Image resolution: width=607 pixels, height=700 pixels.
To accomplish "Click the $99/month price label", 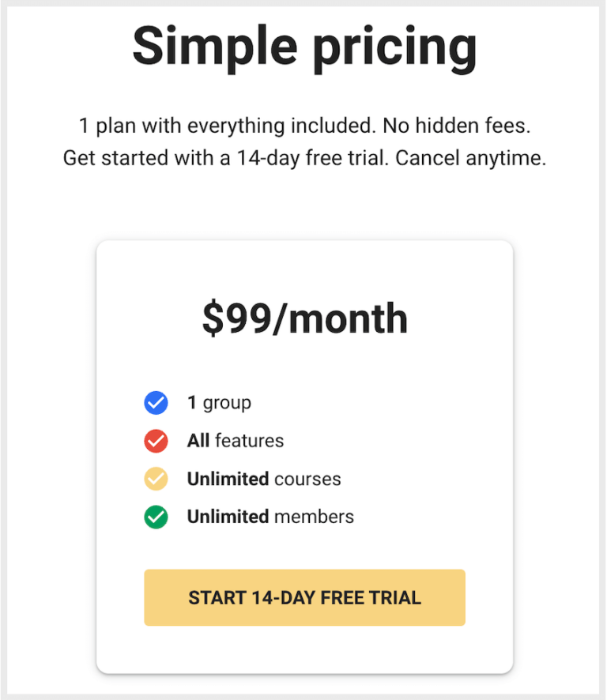I will point(303,318).
